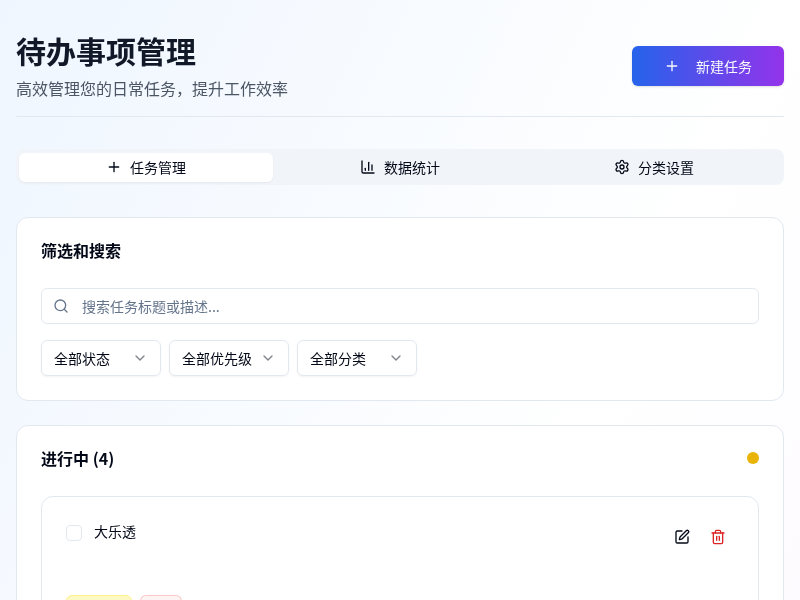The image size is (800, 600).
Task: Expand the 进行中 (4) section header
Action: pos(77,459)
